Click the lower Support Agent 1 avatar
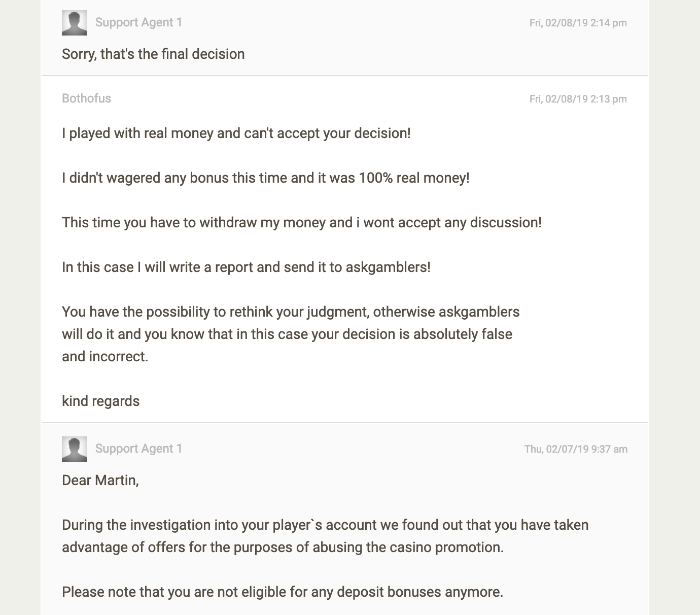 74,449
